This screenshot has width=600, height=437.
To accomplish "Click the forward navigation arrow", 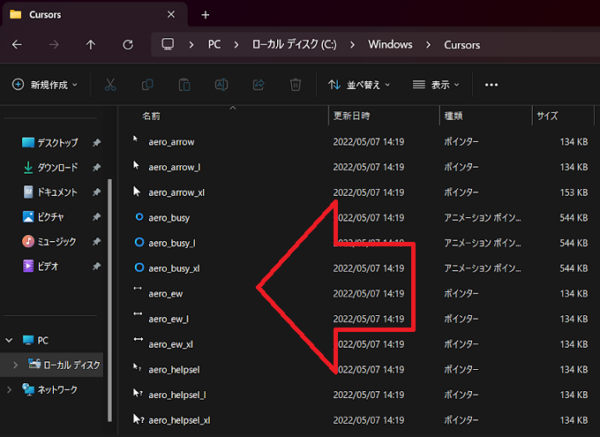I will (x=54, y=45).
